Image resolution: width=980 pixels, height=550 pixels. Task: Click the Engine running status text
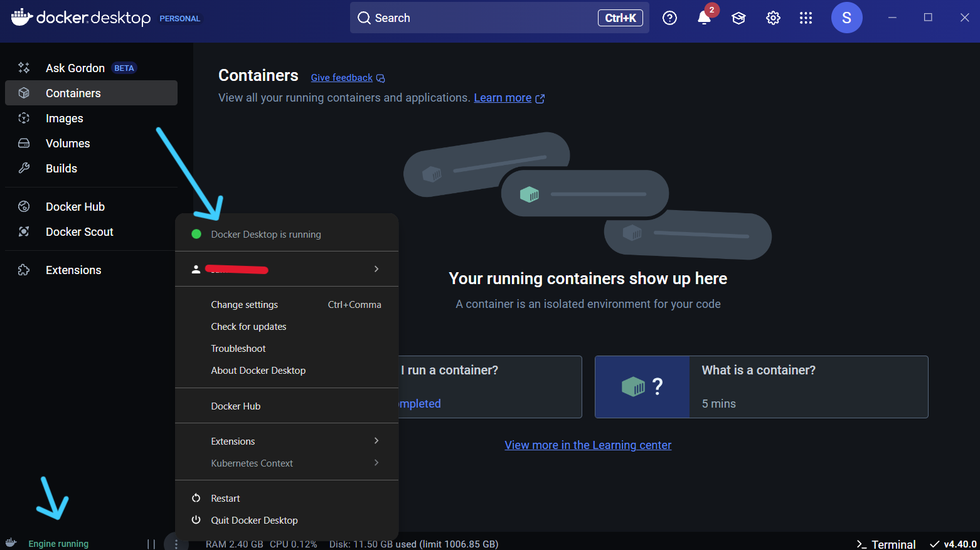58,544
